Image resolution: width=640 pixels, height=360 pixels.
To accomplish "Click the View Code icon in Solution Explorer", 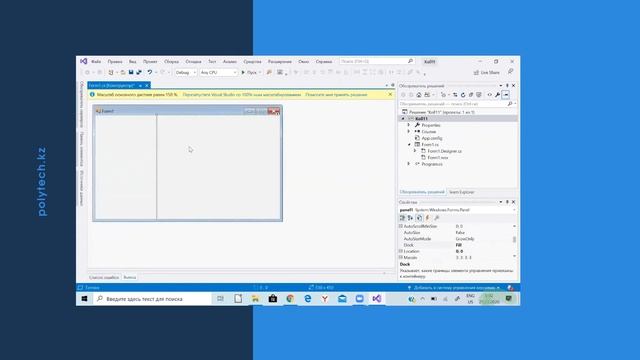I will pos(489,95).
